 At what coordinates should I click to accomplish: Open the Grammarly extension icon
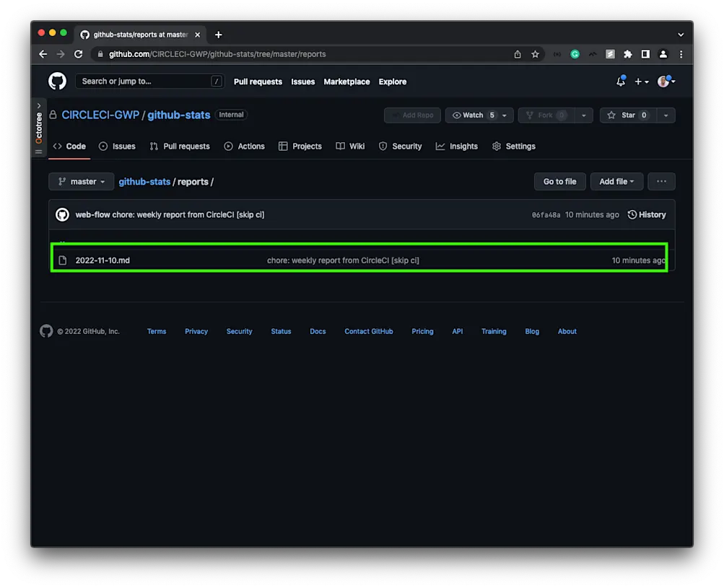(575, 54)
